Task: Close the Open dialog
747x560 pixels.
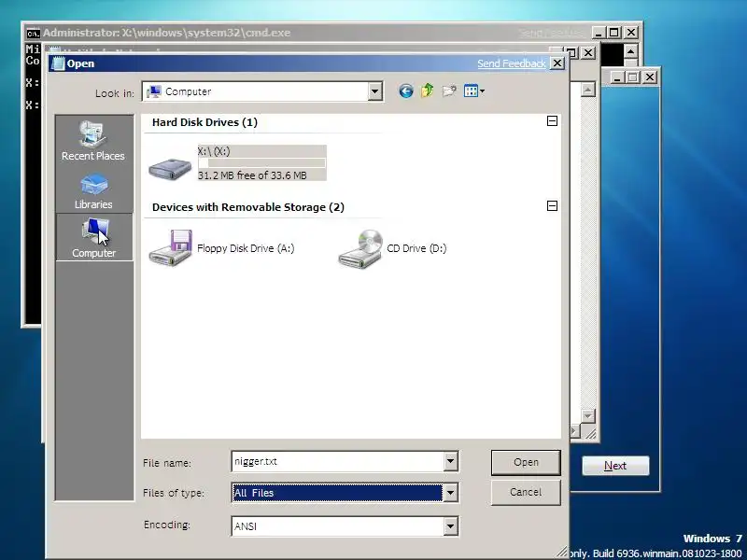Action: (557, 63)
